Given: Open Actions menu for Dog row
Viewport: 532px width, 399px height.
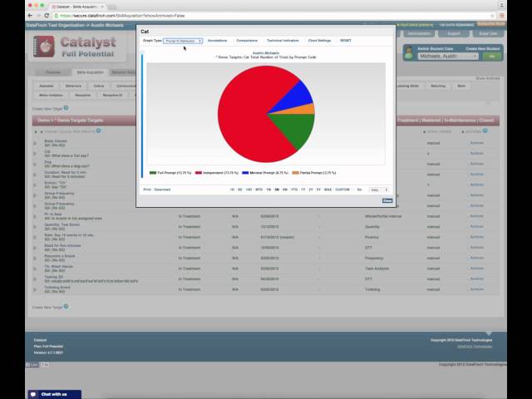Looking at the screenshot, I should (x=476, y=164).
